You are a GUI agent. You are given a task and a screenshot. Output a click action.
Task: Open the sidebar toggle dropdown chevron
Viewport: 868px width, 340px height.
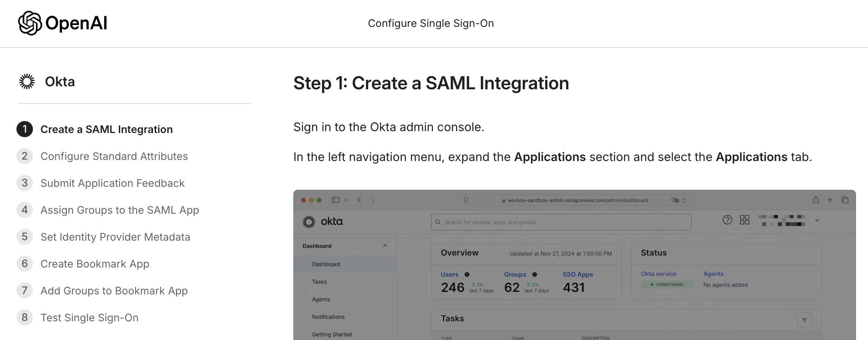pyautogui.click(x=346, y=200)
